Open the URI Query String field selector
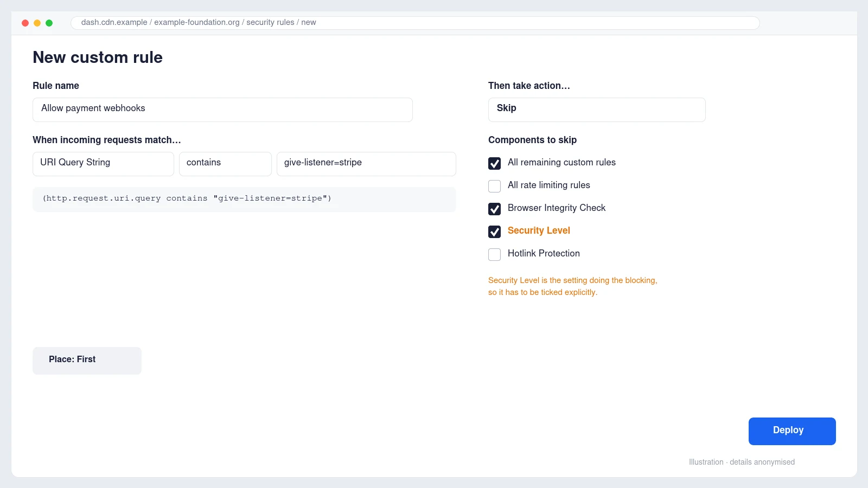The image size is (868, 488). (x=103, y=164)
